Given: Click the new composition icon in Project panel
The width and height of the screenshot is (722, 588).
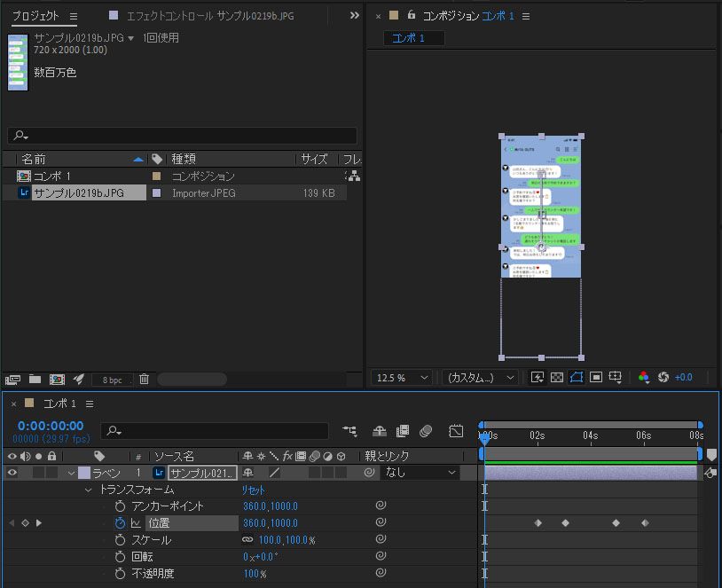Looking at the screenshot, I should (x=57, y=380).
